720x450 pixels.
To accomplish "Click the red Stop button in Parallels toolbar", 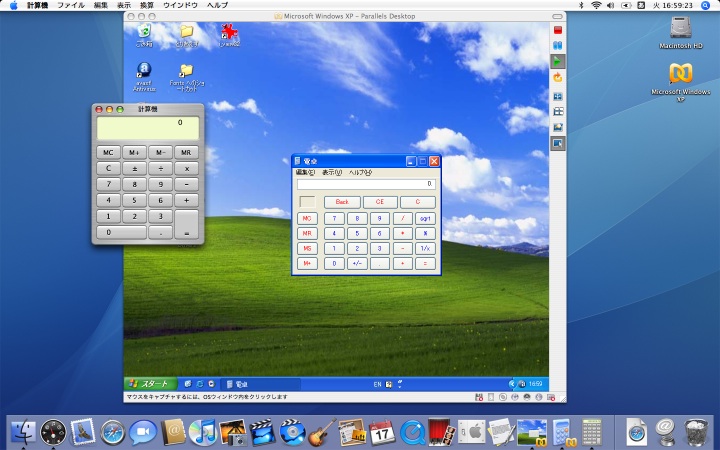I will coord(558,30).
